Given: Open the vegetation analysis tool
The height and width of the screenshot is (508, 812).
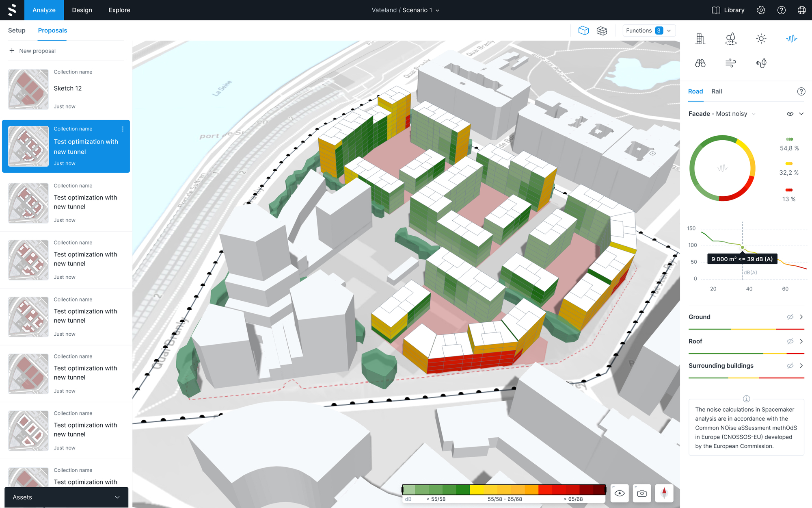Looking at the screenshot, I should 731,39.
